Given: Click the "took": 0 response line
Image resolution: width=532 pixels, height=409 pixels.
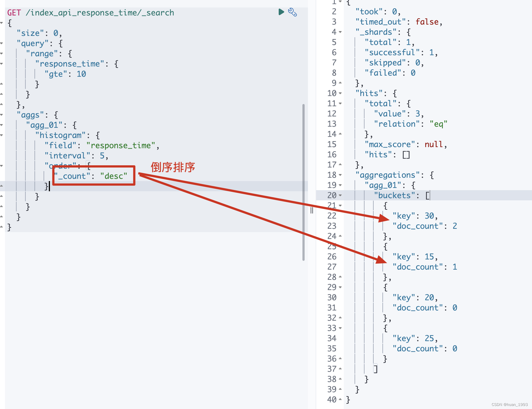Looking at the screenshot, I should click(x=378, y=12).
